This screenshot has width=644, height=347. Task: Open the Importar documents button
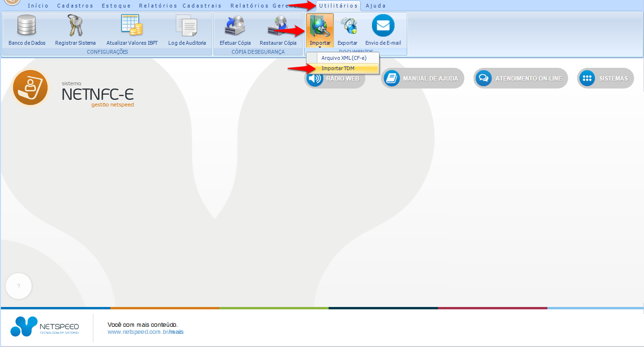point(320,31)
